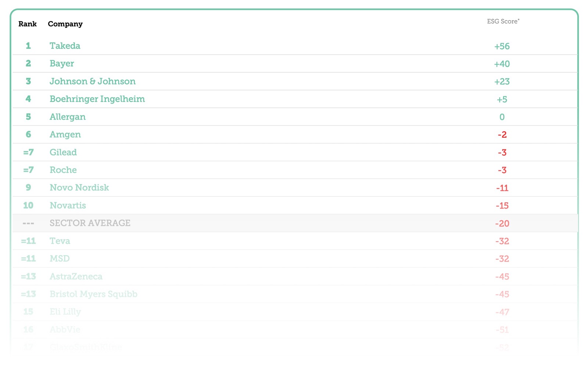Click the +5 score for Boehringer Ingelheim
The image size is (588, 376).
[x=502, y=99]
